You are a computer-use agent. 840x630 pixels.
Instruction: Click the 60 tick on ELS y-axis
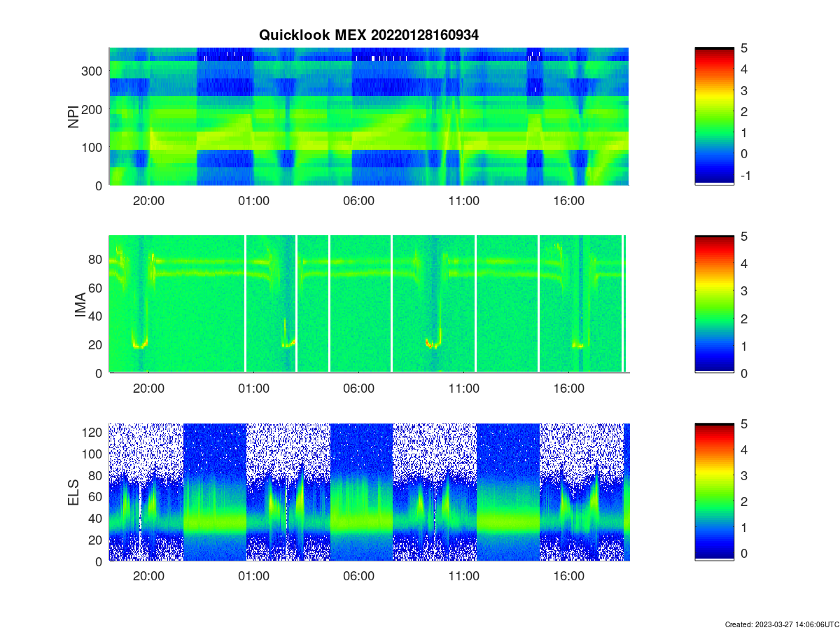pos(97,497)
